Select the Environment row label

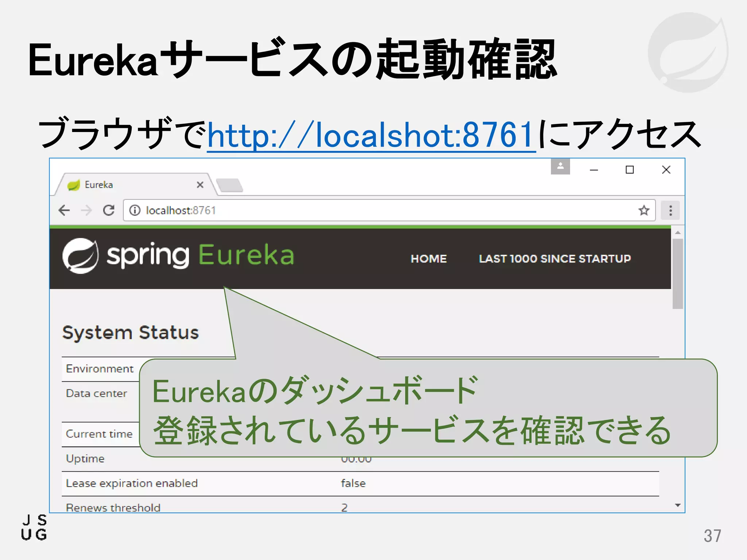point(100,369)
